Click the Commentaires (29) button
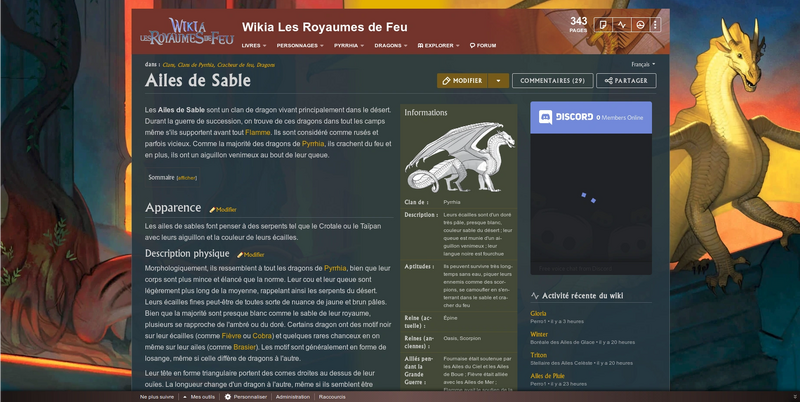 point(553,81)
